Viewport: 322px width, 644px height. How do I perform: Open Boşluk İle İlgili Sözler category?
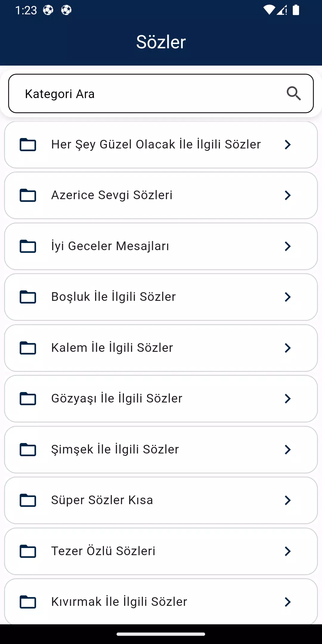[x=161, y=297]
